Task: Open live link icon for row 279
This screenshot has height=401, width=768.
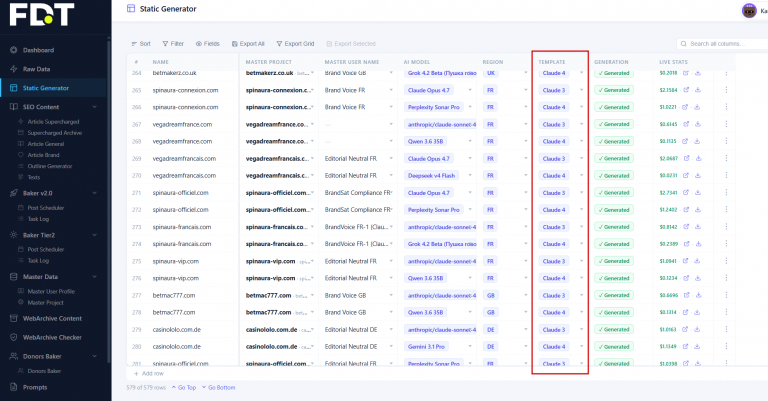Action: [685, 330]
